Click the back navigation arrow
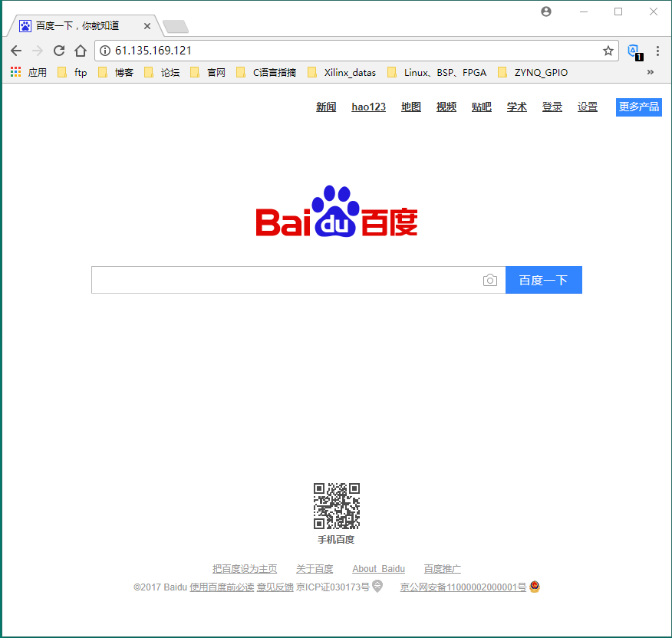 tap(16, 51)
